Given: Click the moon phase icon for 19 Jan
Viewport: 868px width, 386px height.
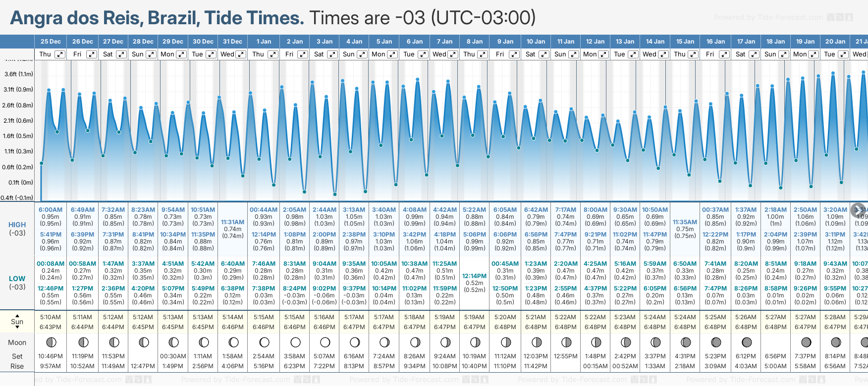Looking at the screenshot, I should 806,342.
